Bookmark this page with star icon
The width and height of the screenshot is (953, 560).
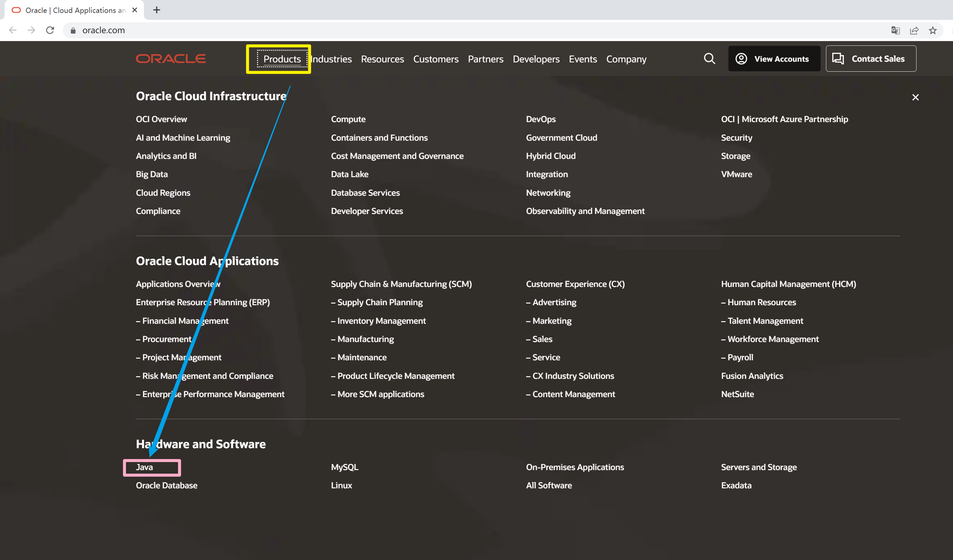pyautogui.click(x=932, y=30)
